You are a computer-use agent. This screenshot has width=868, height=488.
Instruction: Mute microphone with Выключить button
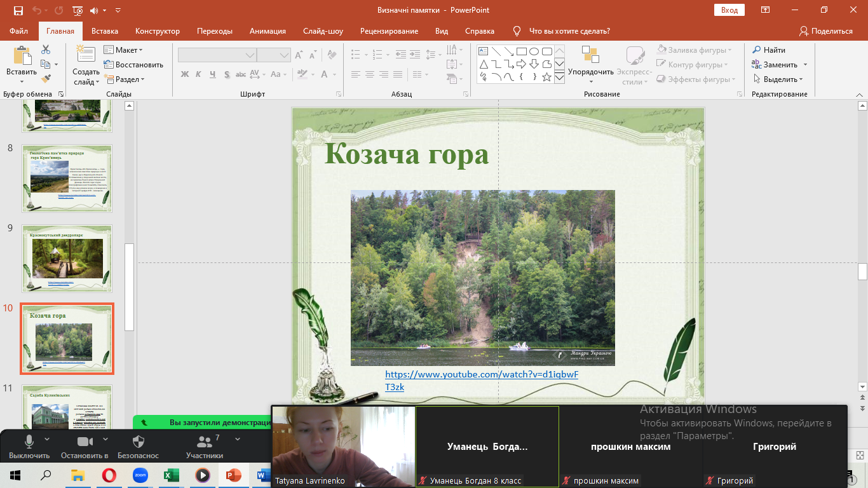coord(29,442)
